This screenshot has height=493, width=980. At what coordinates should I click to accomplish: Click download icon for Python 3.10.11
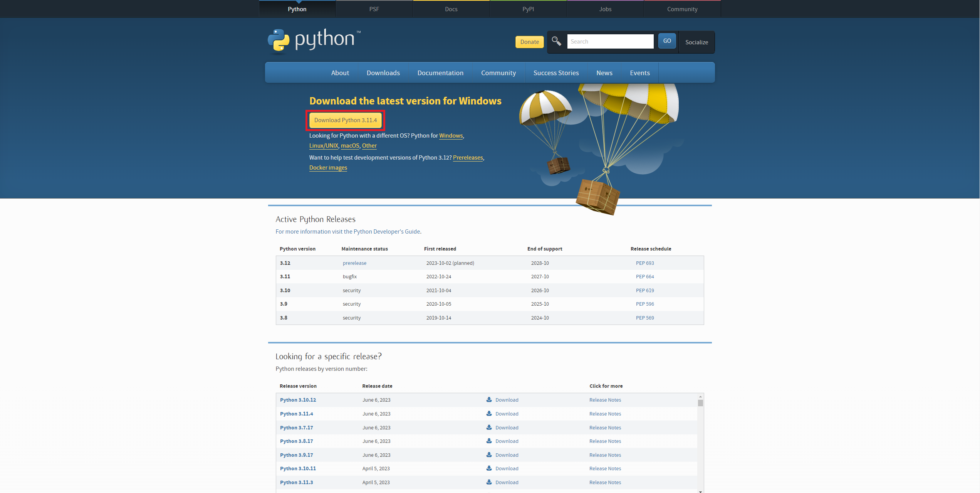[489, 468]
